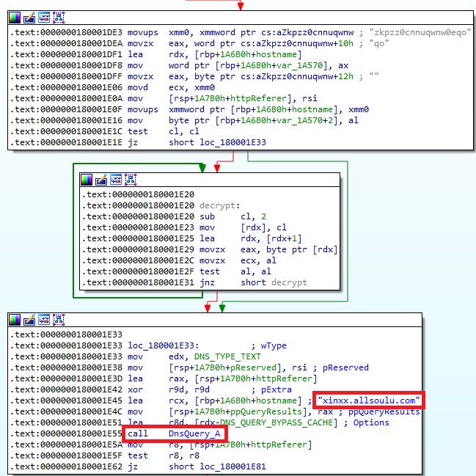Screen dimensions: 476x476
Task: Click the pencil edit icon on the decrypt node
Action: 101,180
